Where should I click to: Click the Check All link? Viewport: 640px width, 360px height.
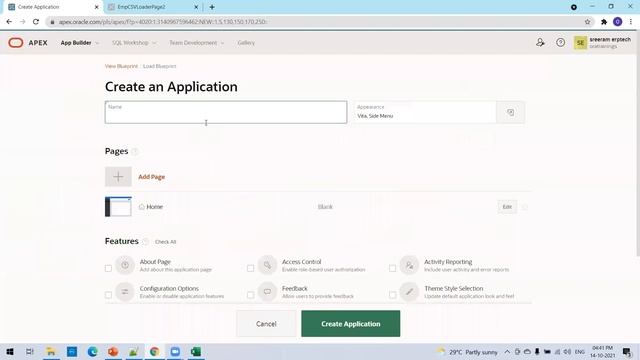[165, 242]
